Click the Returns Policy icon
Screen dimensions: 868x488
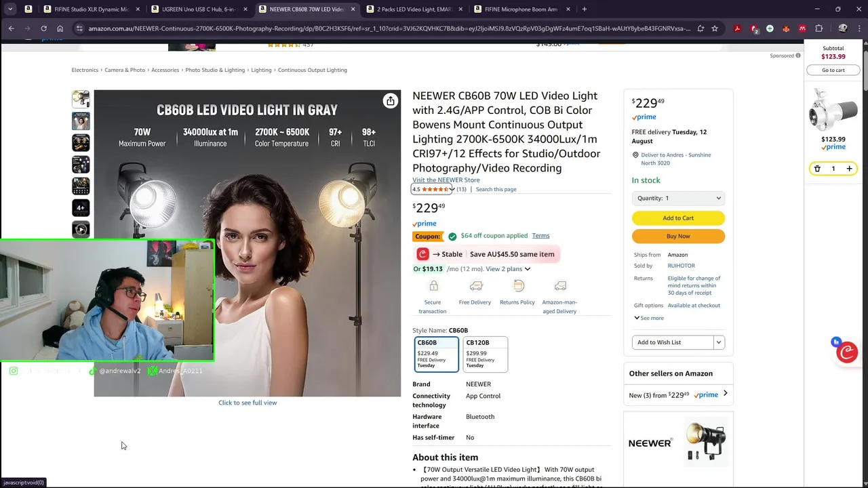coord(519,286)
